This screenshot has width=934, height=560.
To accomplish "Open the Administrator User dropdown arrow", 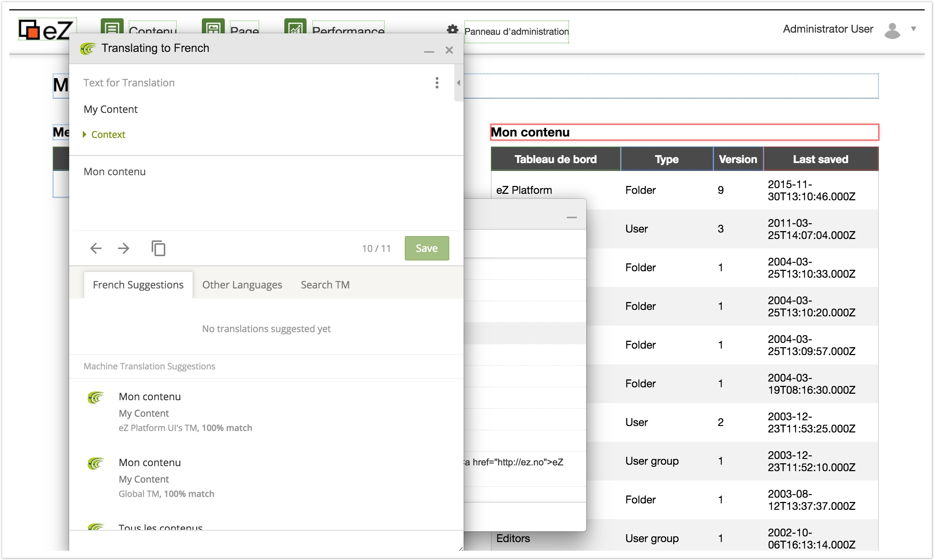I will tap(914, 29).
